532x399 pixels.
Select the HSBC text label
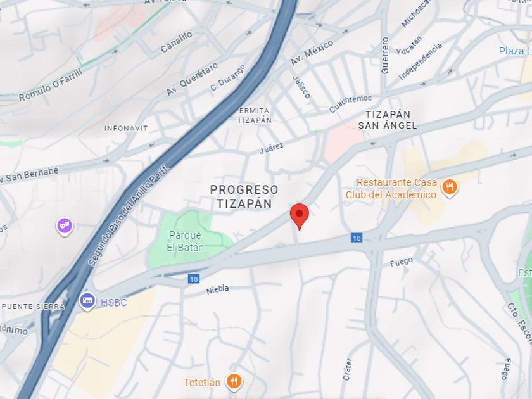[113, 302]
